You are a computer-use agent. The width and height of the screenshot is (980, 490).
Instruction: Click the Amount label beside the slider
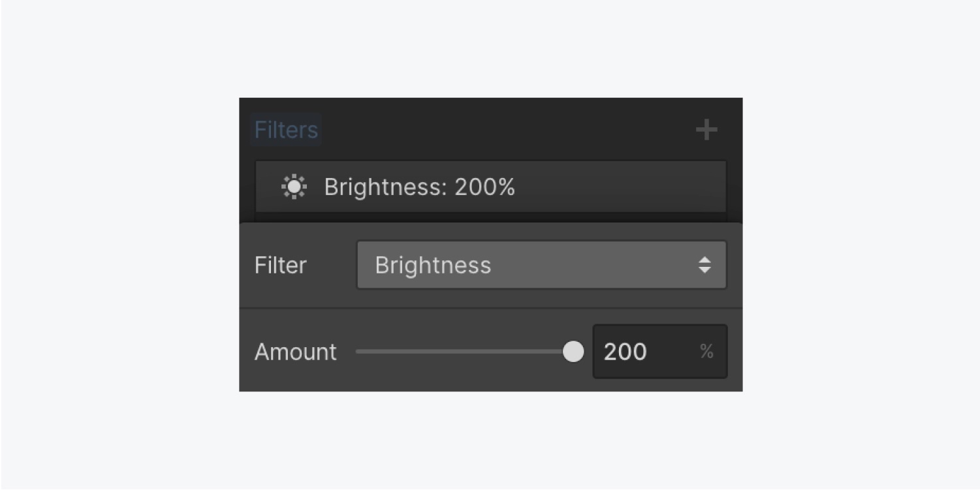[x=296, y=352]
